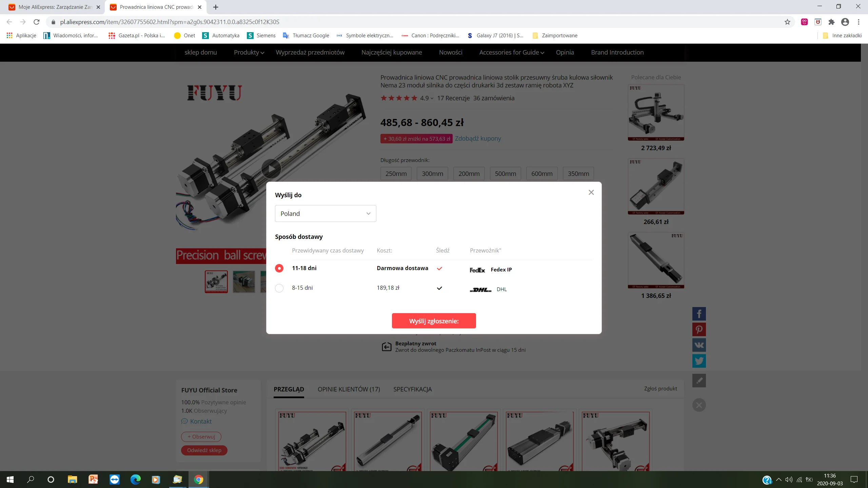Select Fedex IP 11-18 dni delivery option
The image size is (868, 488).
click(x=279, y=268)
